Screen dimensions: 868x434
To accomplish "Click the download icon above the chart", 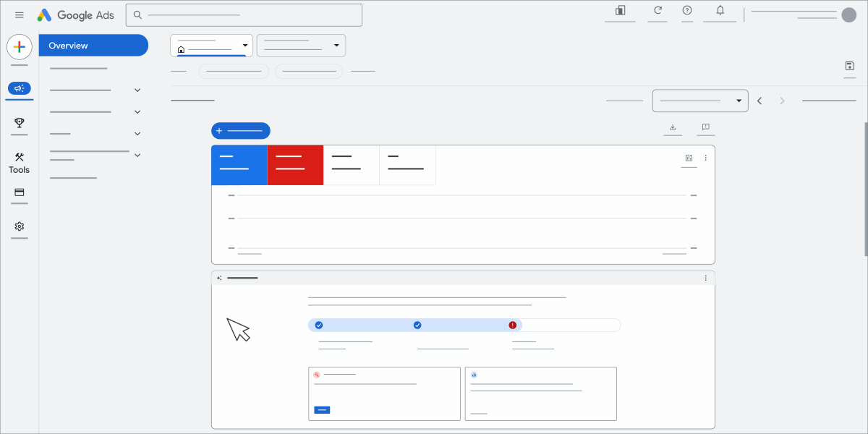I will (x=672, y=127).
